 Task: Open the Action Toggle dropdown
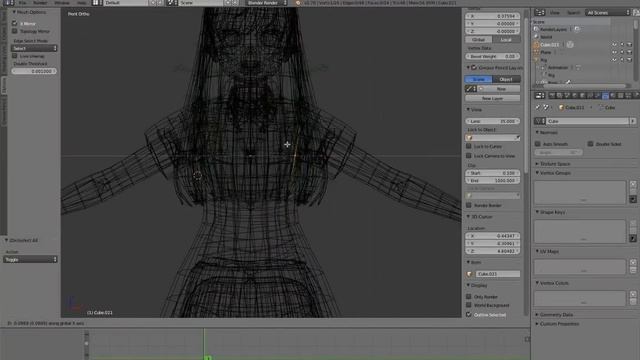click(30, 260)
